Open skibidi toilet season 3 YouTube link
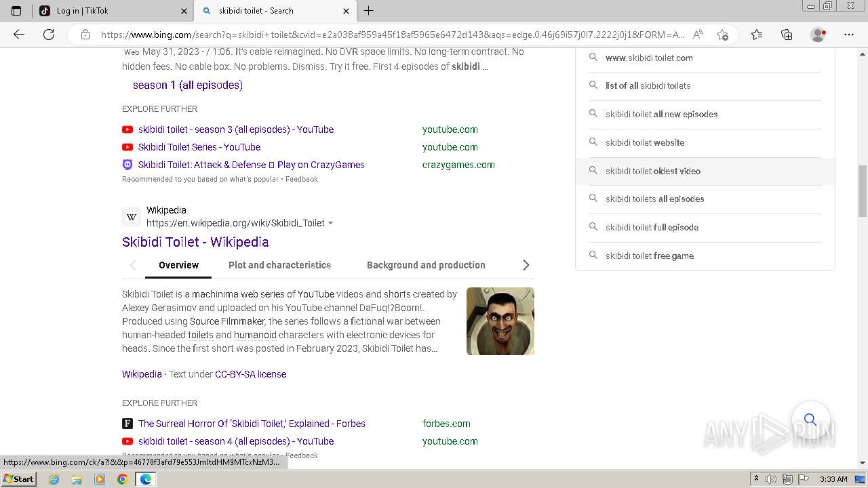Image resolution: width=868 pixels, height=488 pixels. pyautogui.click(x=236, y=129)
